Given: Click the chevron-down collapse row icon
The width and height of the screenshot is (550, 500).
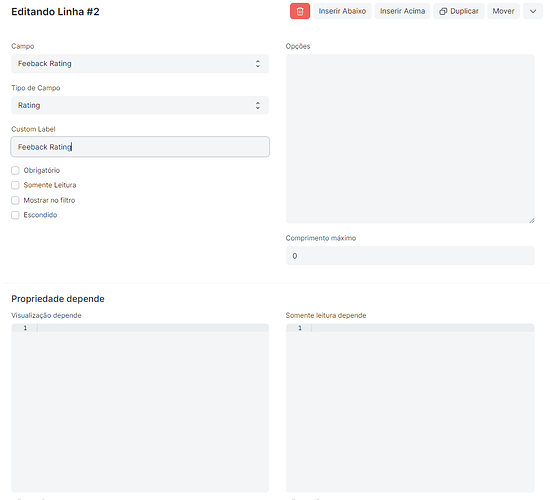Looking at the screenshot, I should click(x=533, y=11).
